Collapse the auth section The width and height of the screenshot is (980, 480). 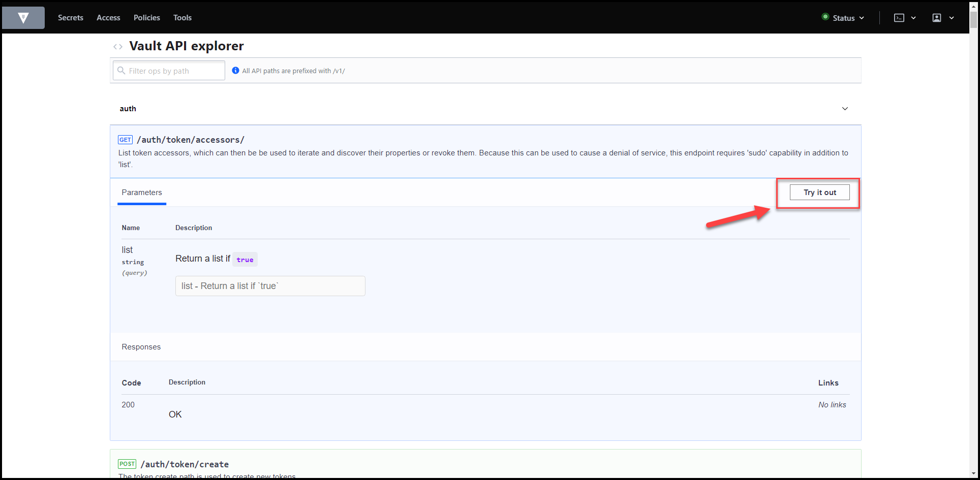(x=845, y=108)
